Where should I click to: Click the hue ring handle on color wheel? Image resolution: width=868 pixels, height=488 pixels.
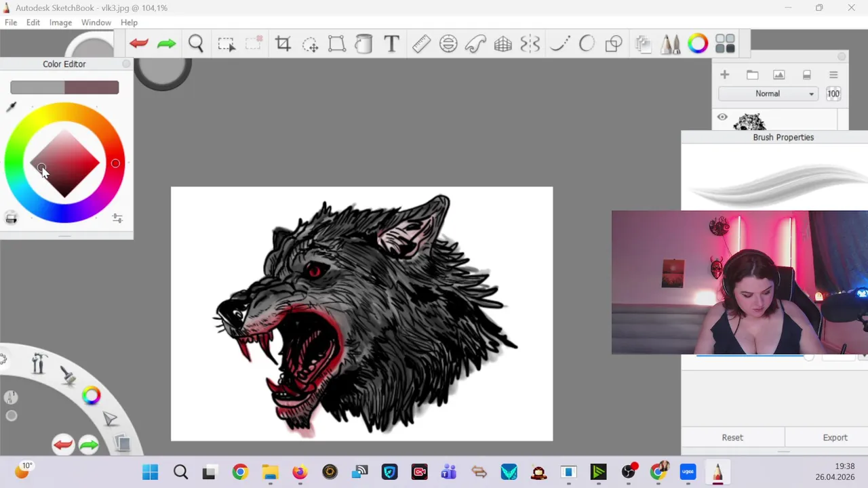pyautogui.click(x=115, y=163)
